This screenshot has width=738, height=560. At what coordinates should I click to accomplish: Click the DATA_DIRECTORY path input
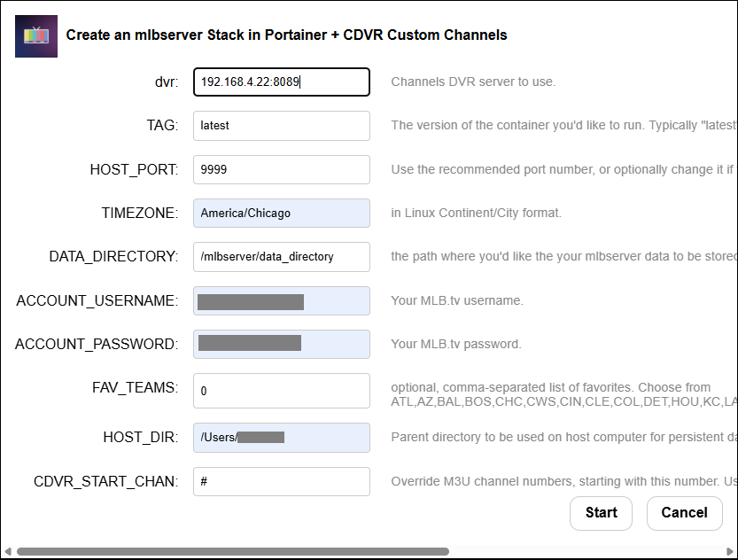(x=281, y=256)
